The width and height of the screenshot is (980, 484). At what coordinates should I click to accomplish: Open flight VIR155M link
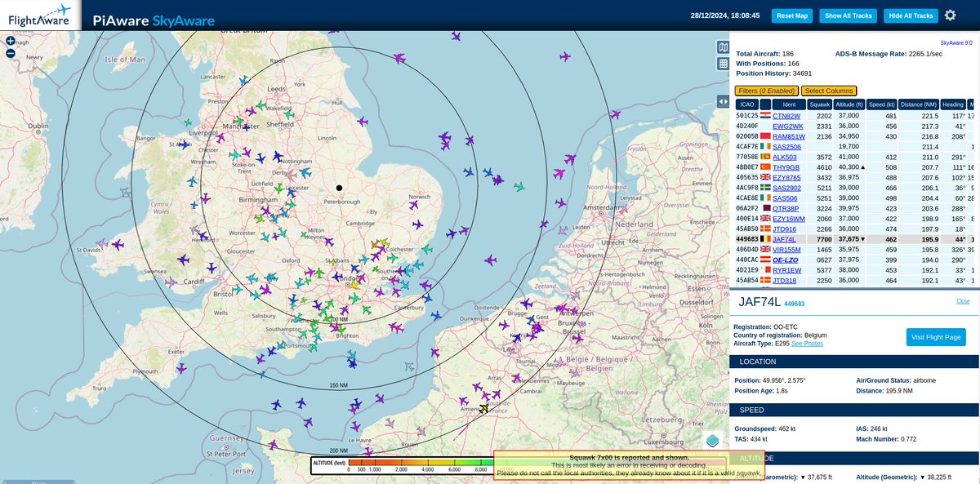point(788,249)
